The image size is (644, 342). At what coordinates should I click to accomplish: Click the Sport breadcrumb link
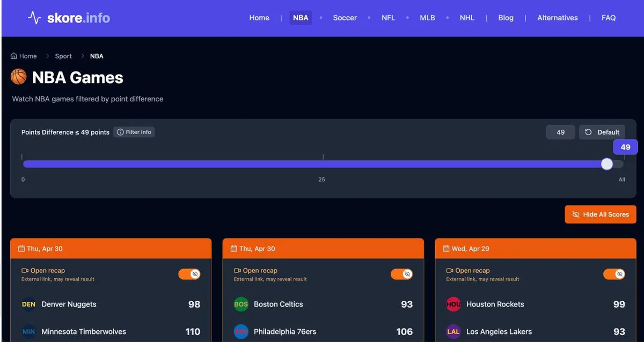coord(63,56)
